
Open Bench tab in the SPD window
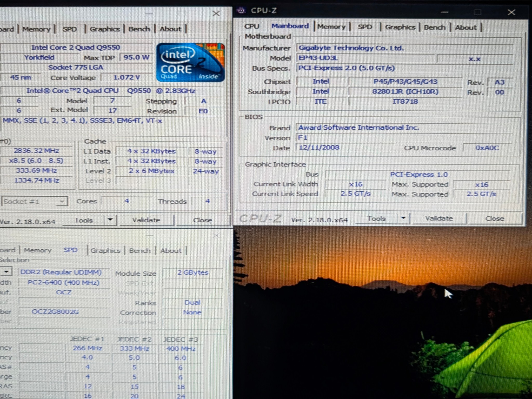click(140, 251)
